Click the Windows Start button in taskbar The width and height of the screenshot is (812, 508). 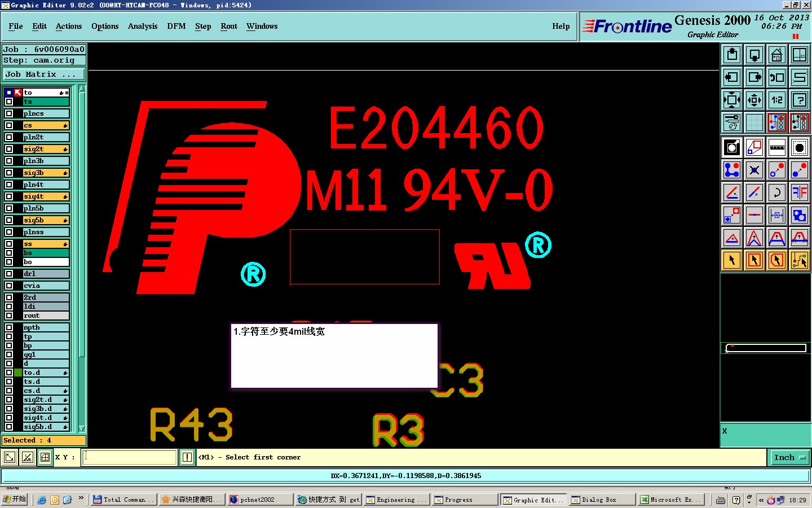(15, 500)
